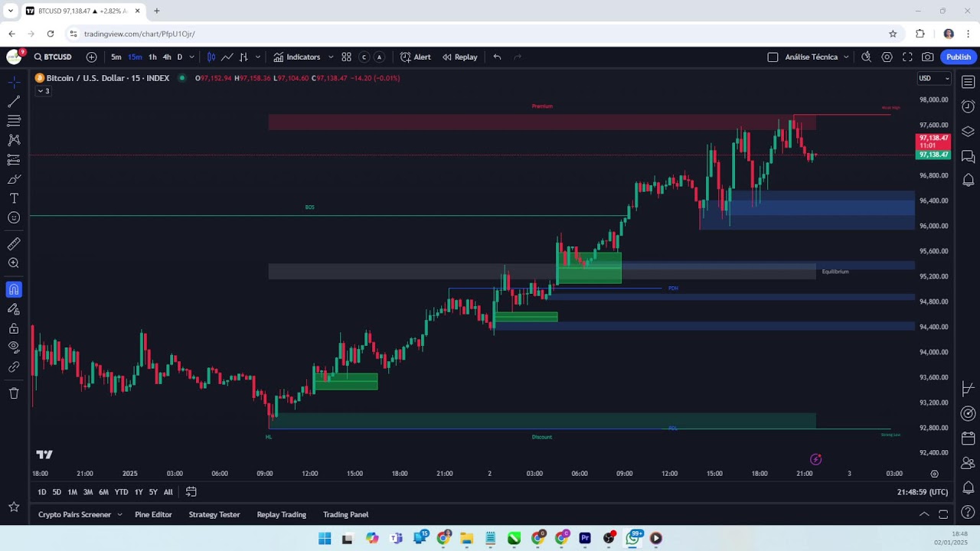Open the Pine Editor tab
The image size is (980, 551).
pyautogui.click(x=153, y=514)
